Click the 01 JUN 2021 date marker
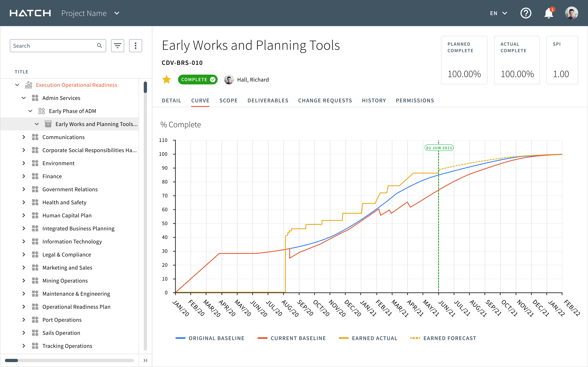This screenshot has width=588, height=367. point(439,148)
